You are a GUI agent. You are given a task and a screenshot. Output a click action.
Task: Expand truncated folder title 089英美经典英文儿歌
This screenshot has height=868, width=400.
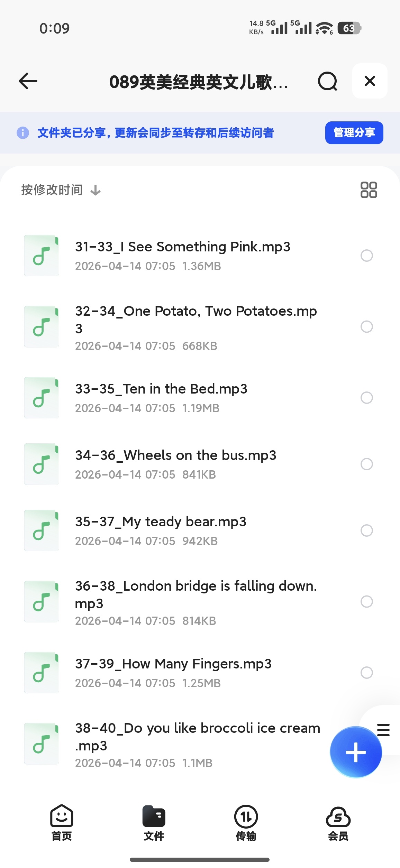(199, 82)
